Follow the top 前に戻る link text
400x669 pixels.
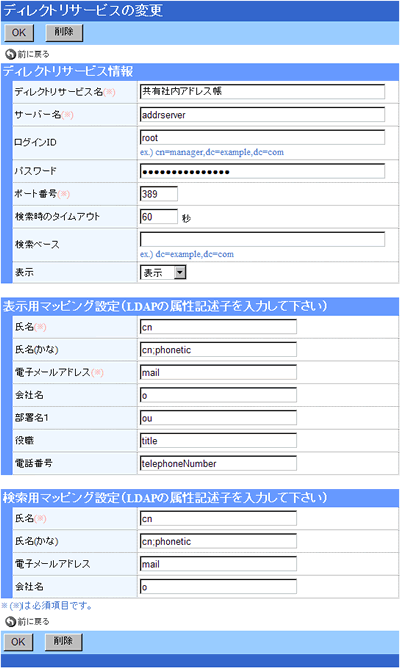(x=33, y=54)
